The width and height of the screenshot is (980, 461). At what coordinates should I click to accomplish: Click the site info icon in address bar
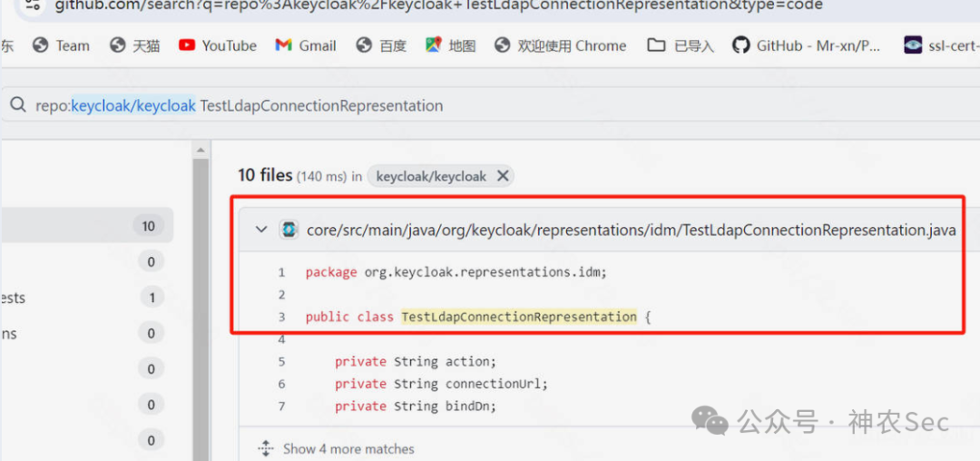pos(31,5)
